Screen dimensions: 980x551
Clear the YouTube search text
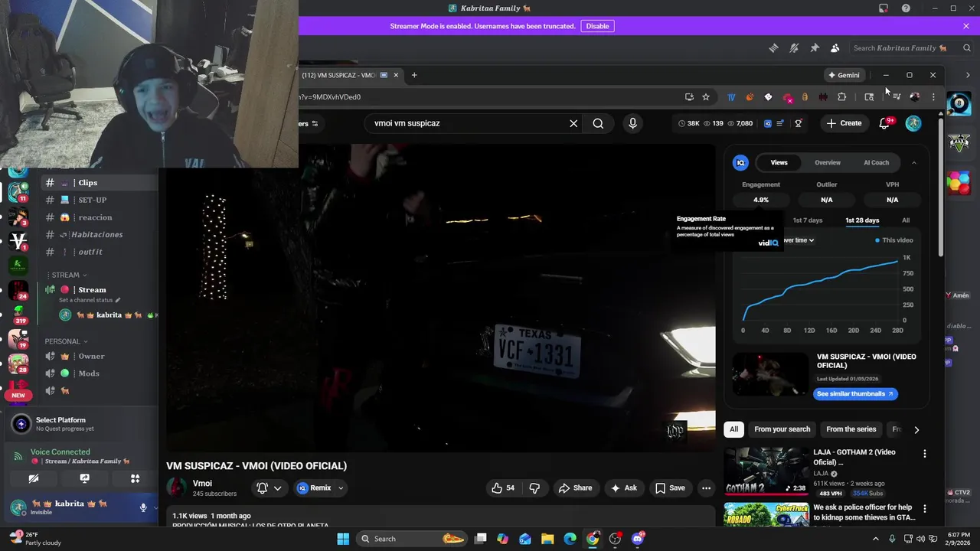coord(573,123)
